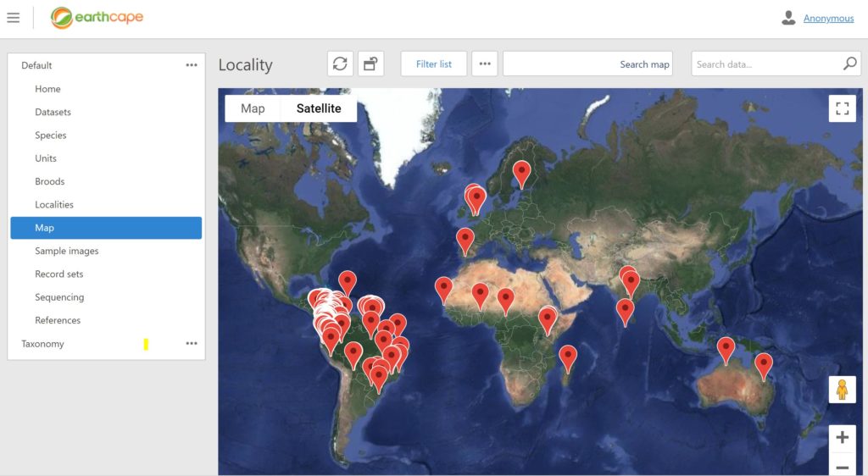Click the window layout icon beside refresh

370,64
